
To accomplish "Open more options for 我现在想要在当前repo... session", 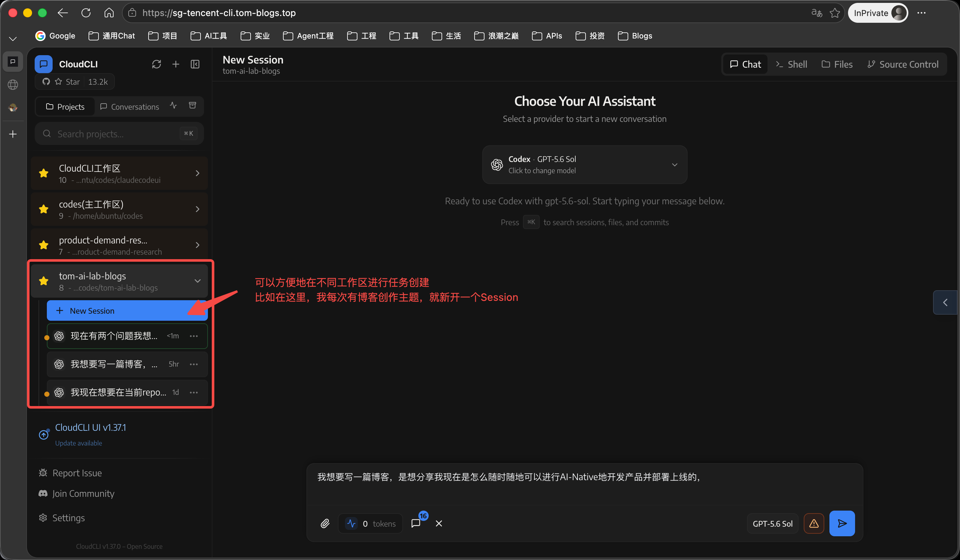I will pyautogui.click(x=193, y=392).
